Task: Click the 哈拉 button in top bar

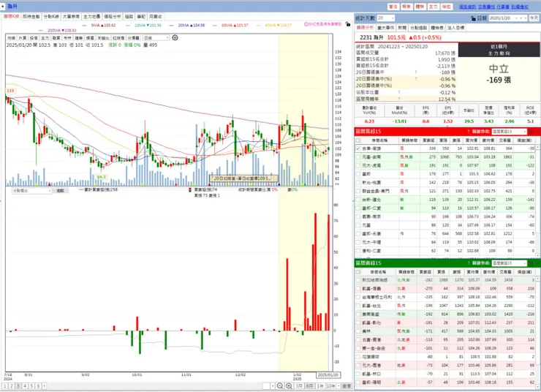Action: point(447,7)
